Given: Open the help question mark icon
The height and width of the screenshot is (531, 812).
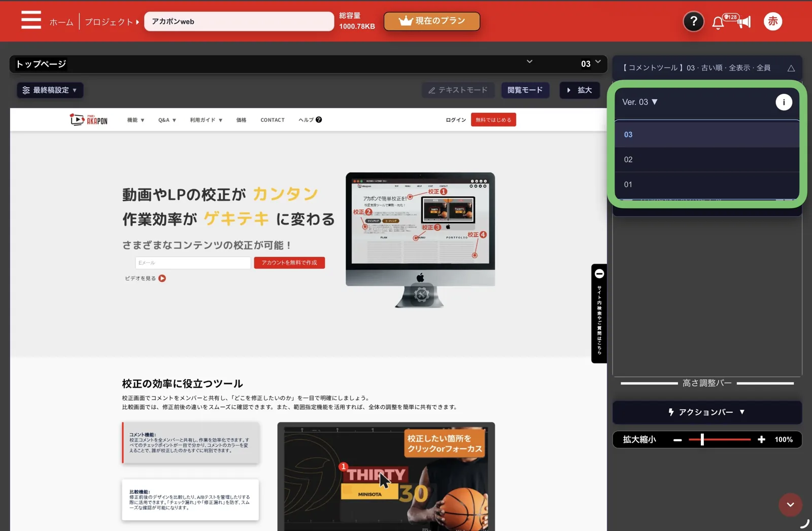Looking at the screenshot, I should (x=693, y=21).
